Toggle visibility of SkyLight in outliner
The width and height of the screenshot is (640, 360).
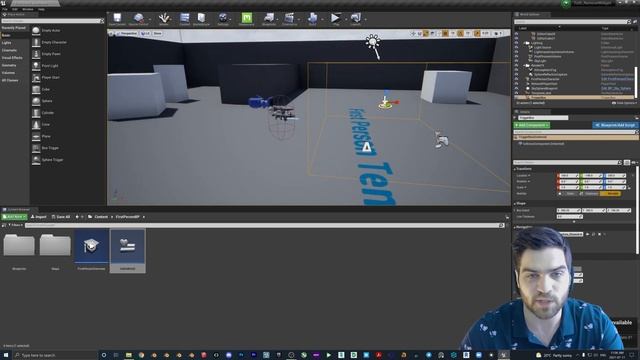coord(516,61)
